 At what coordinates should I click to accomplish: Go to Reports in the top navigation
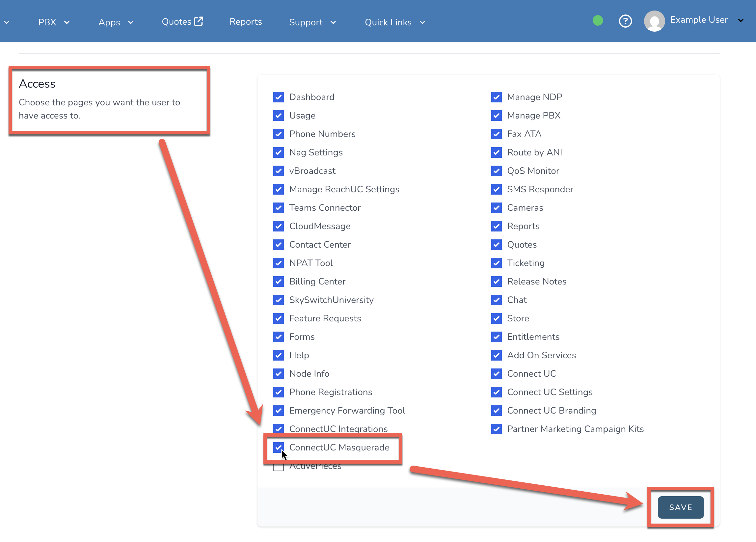246,22
